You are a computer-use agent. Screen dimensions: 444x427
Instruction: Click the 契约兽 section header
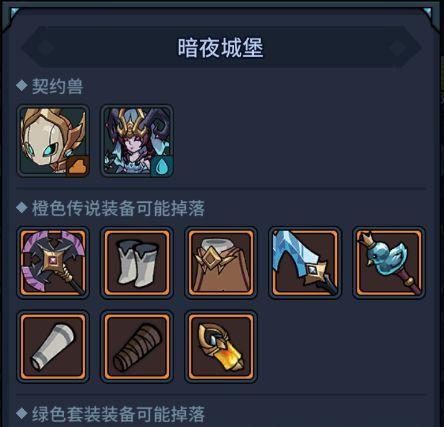coord(57,87)
